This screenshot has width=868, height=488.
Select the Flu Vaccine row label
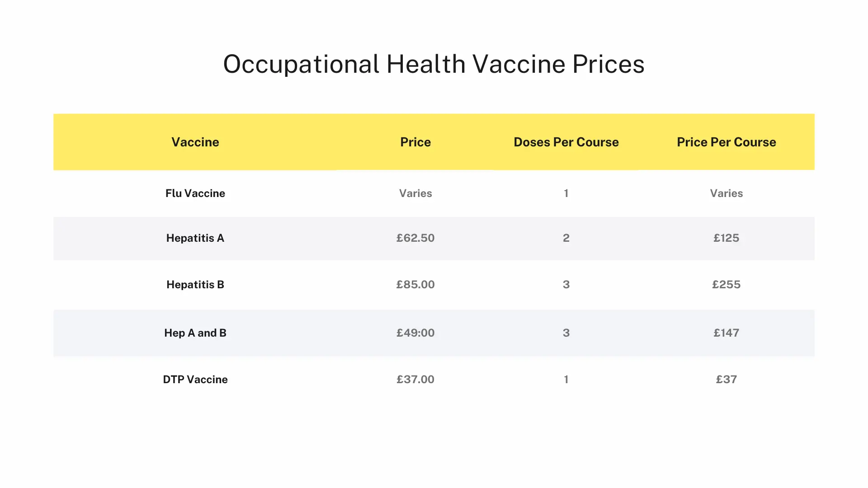point(195,193)
